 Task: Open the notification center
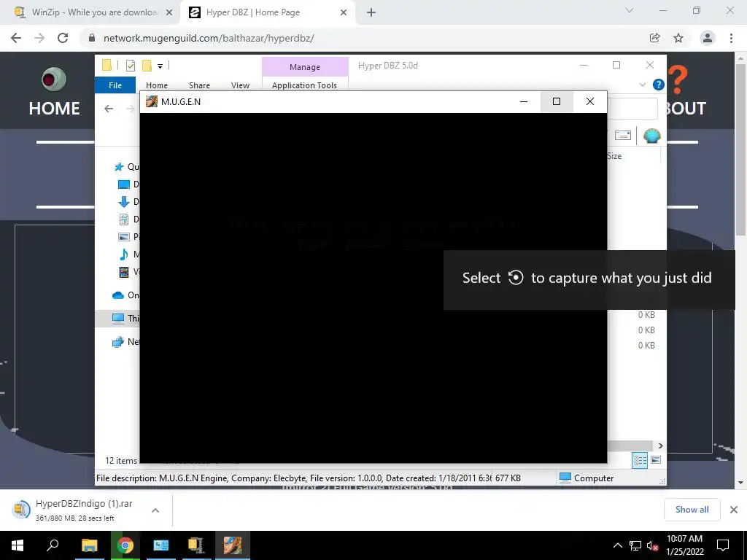723,545
